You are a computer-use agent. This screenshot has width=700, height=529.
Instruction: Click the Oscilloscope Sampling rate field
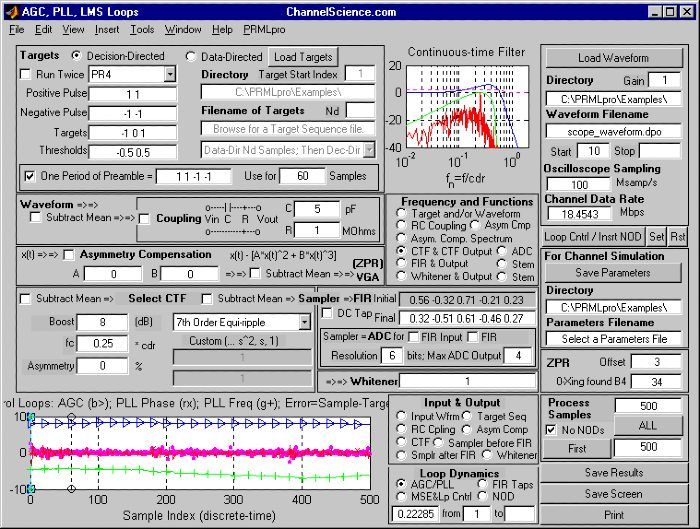pos(579,184)
